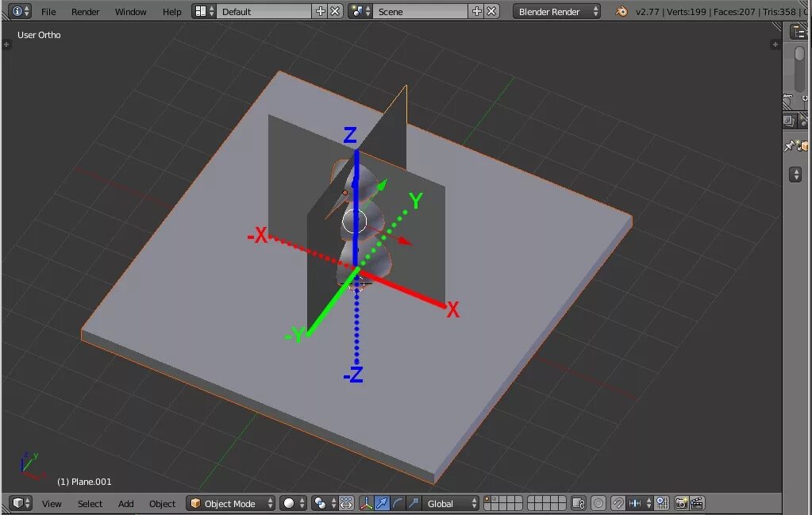Open the Global transform orientation dropdown

(451, 504)
